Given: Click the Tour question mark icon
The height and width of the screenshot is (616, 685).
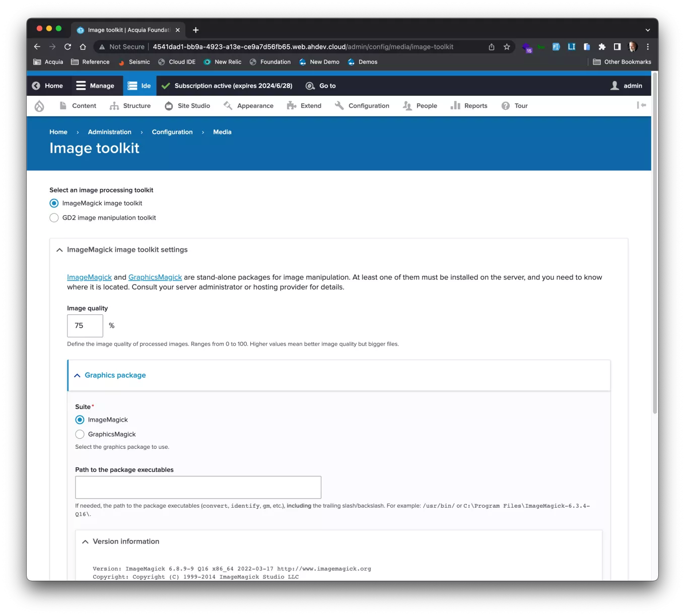Looking at the screenshot, I should pyautogui.click(x=505, y=105).
